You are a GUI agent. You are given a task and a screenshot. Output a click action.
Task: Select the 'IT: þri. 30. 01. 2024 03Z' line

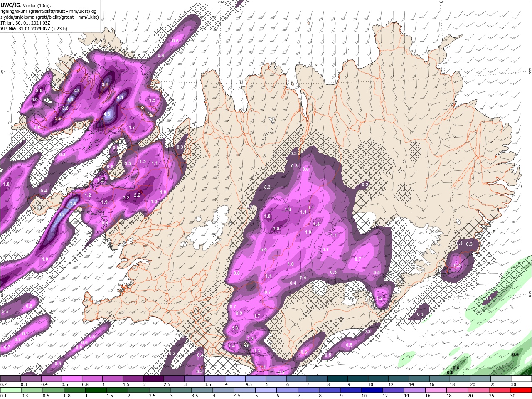tap(25, 23)
